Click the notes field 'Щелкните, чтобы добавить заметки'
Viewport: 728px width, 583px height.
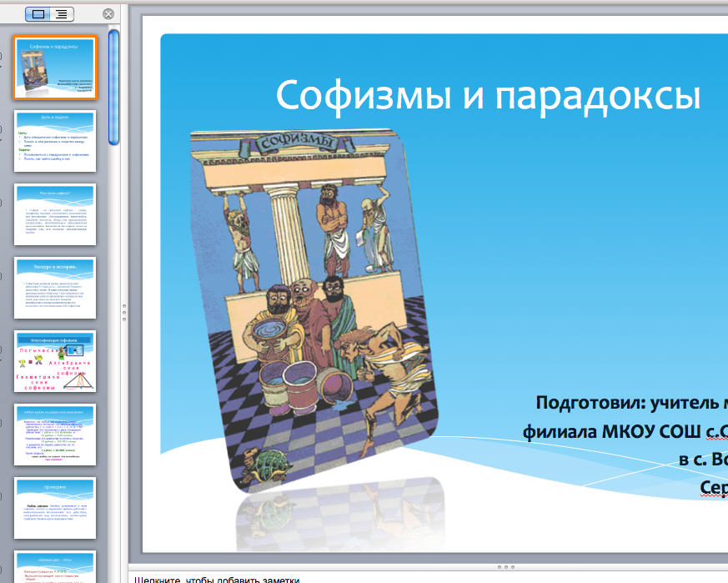[x=217, y=580]
